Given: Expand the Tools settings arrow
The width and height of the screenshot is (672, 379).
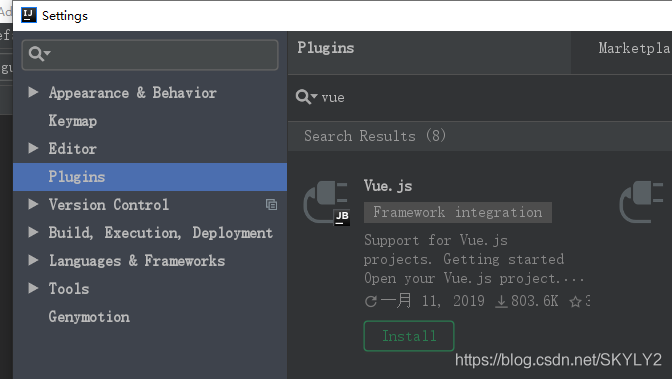Looking at the screenshot, I should pos(33,288).
